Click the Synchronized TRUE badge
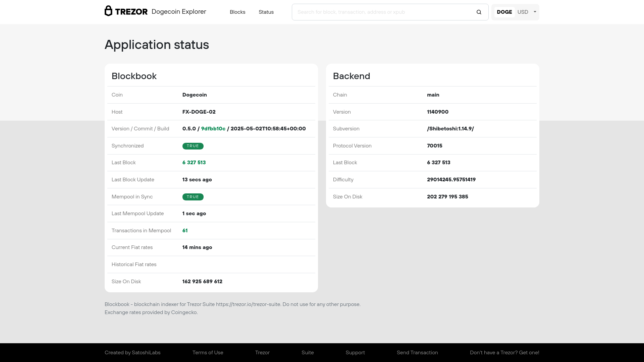The image size is (644, 362). (x=193, y=146)
